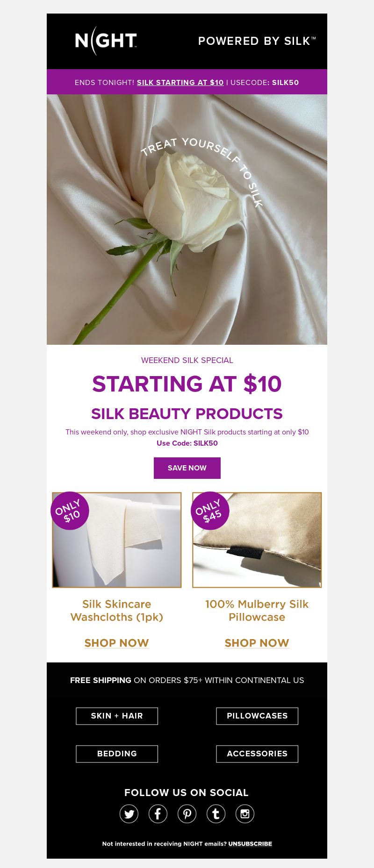Open the Pinterest social icon
This screenshot has width=374, height=868.
[x=187, y=814]
